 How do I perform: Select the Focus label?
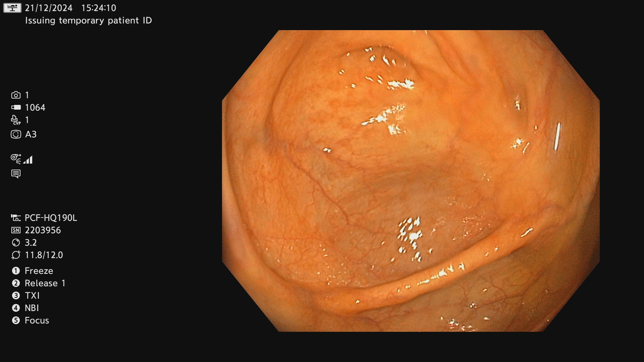37,320
